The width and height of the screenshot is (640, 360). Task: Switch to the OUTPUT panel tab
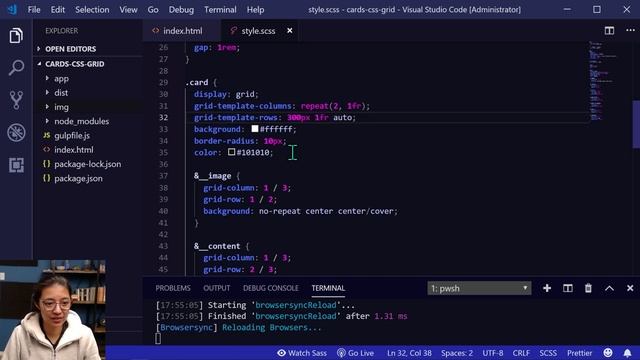[x=216, y=288]
